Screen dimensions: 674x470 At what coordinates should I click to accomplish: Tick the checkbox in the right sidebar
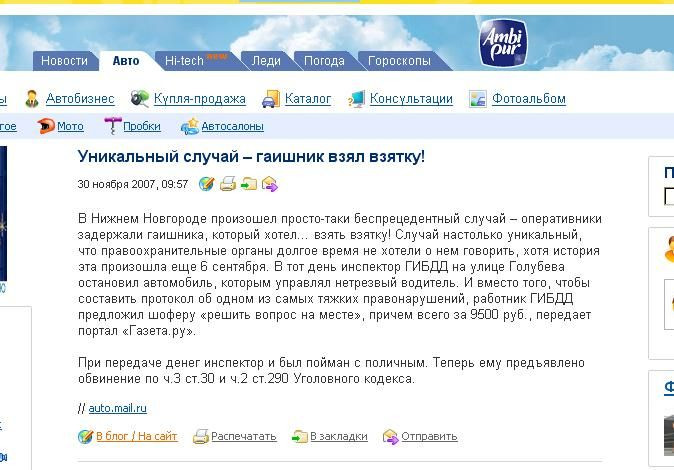click(669, 196)
